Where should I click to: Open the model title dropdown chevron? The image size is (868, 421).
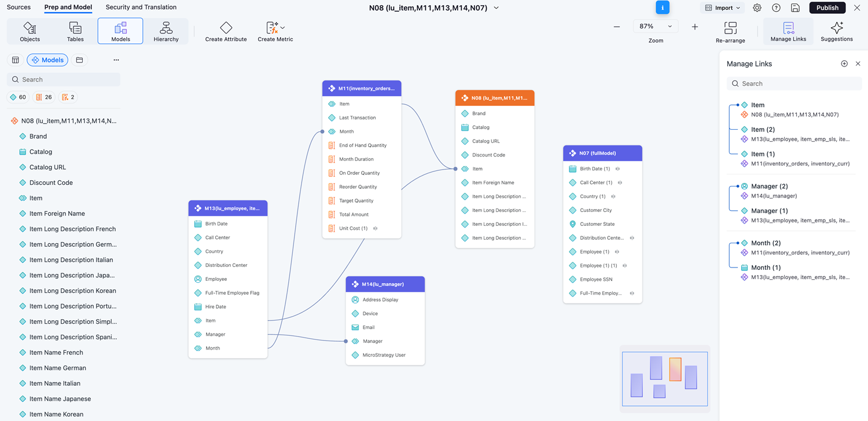[496, 8]
